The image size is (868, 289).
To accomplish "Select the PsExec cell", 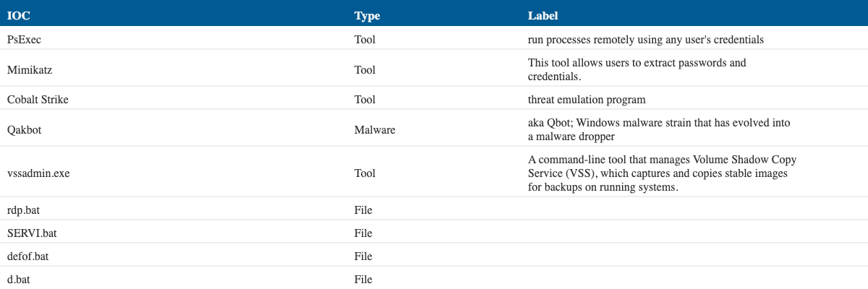I will click(25, 40).
